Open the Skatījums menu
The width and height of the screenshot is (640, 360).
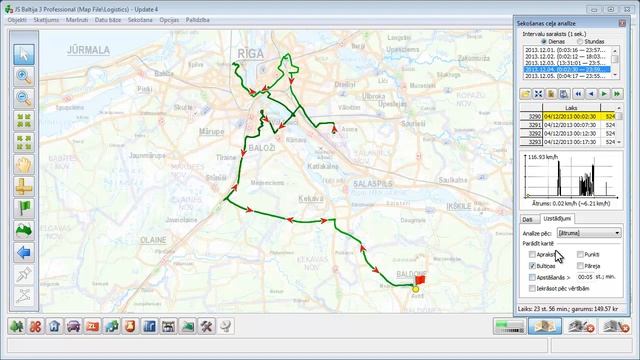click(46, 20)
